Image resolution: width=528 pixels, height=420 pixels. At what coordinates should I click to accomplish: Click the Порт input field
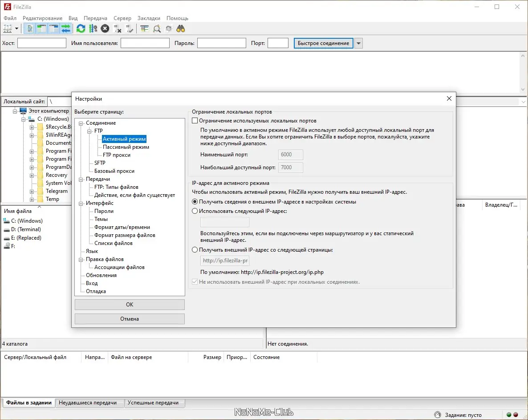pos(278,43)
